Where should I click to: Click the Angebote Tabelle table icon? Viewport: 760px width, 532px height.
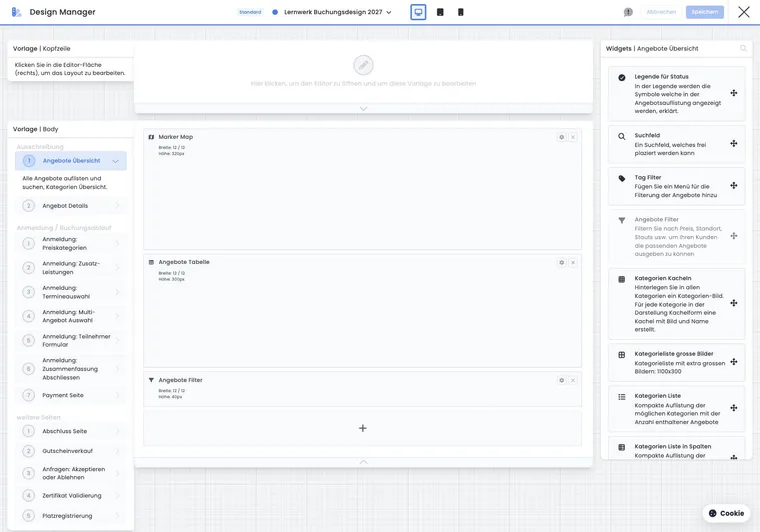click(151, 262)
